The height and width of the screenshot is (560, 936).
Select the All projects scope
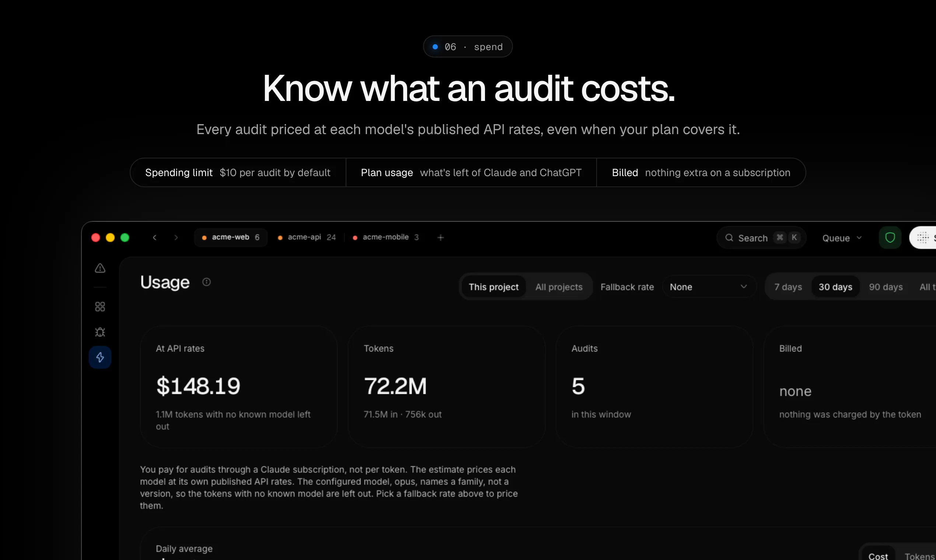tap(559, 287)
